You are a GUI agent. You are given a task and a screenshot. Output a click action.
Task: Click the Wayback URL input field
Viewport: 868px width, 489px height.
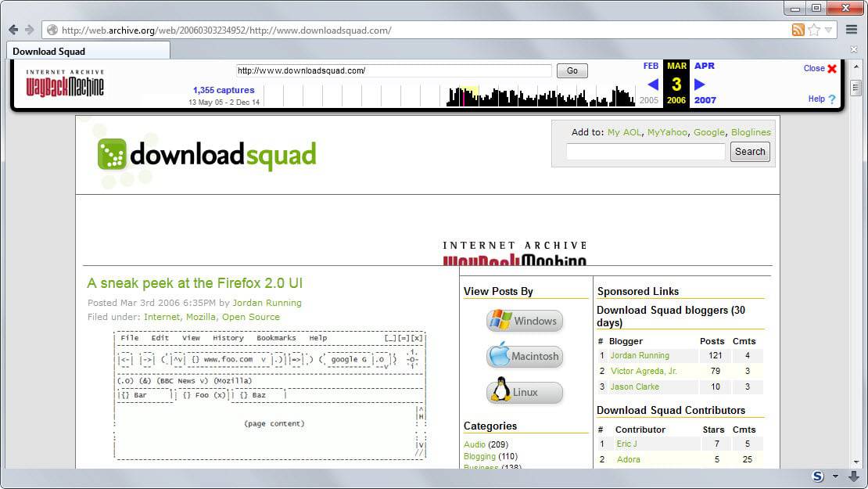[x=393, y=70]
